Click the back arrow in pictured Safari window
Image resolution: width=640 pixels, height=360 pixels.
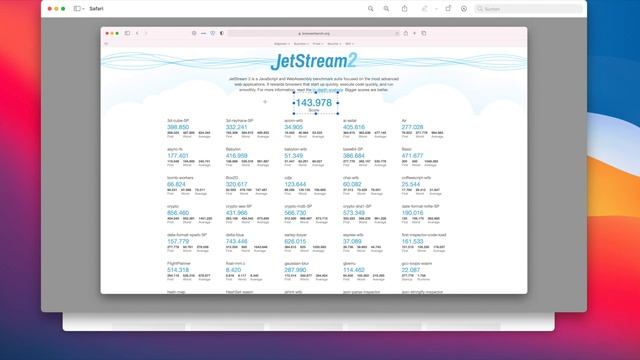(x=137, y=33)
